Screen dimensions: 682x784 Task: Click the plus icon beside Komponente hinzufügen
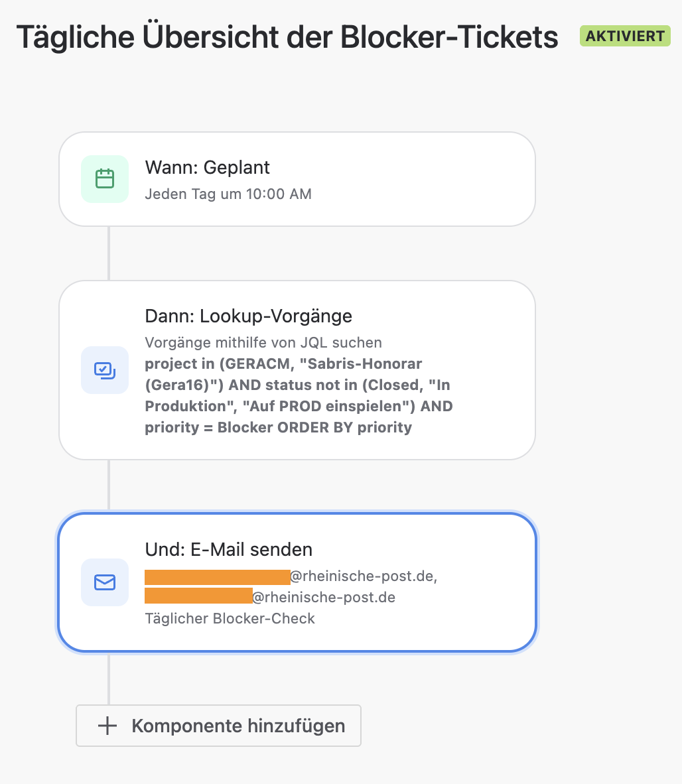(x=107, y=726)
